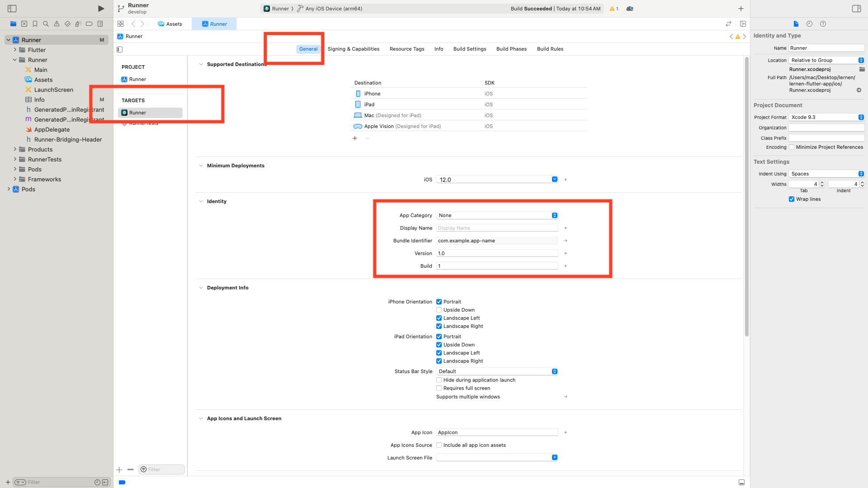868x488 pixels.
Task: Click the Version number field
Action: pos(497,253)
